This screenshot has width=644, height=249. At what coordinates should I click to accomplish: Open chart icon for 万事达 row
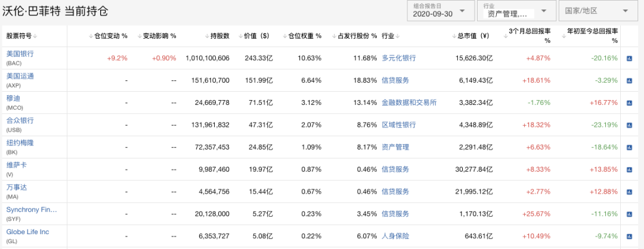tap(629, 192)
